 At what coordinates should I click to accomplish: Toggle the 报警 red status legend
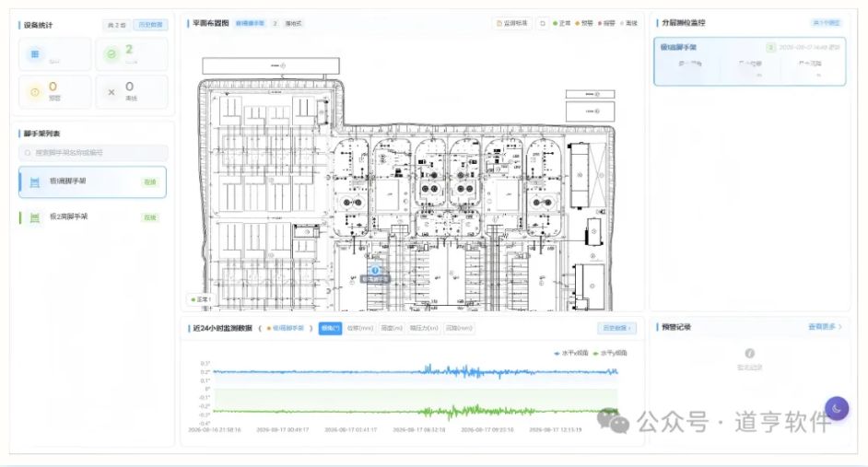pyautogui.click(x=606, y=23)
